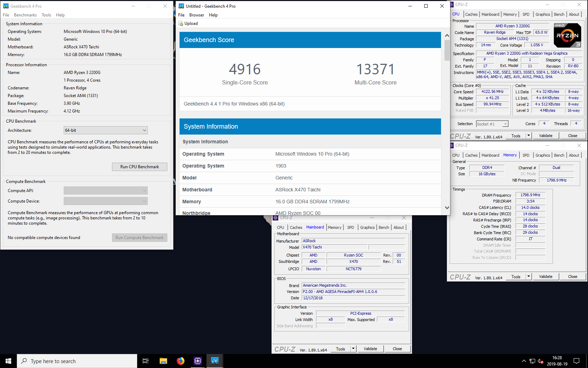Click the CAS# Latency 14.0 clocks value

[530, 207]
